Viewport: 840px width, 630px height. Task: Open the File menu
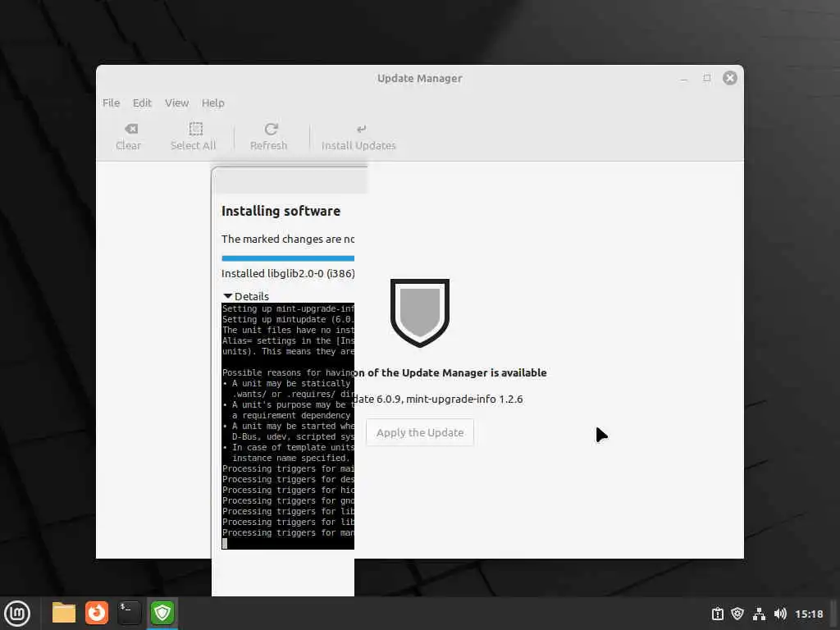111,103
